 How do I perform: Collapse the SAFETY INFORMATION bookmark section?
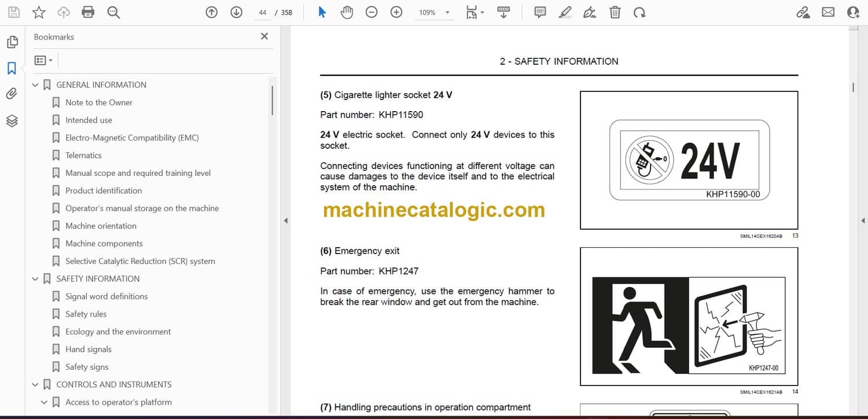coord(35,279)
